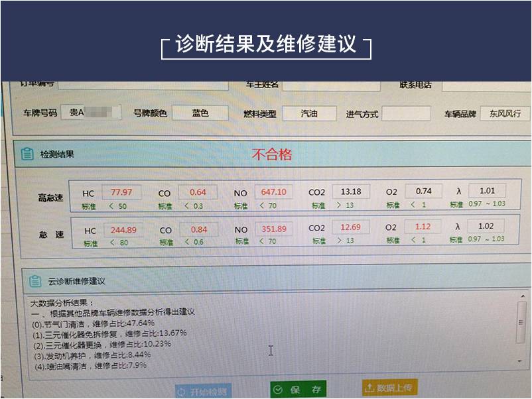532x399 pixels.
Task: Click the 怠速 HC value 244.89
Action: coord(123,229)
